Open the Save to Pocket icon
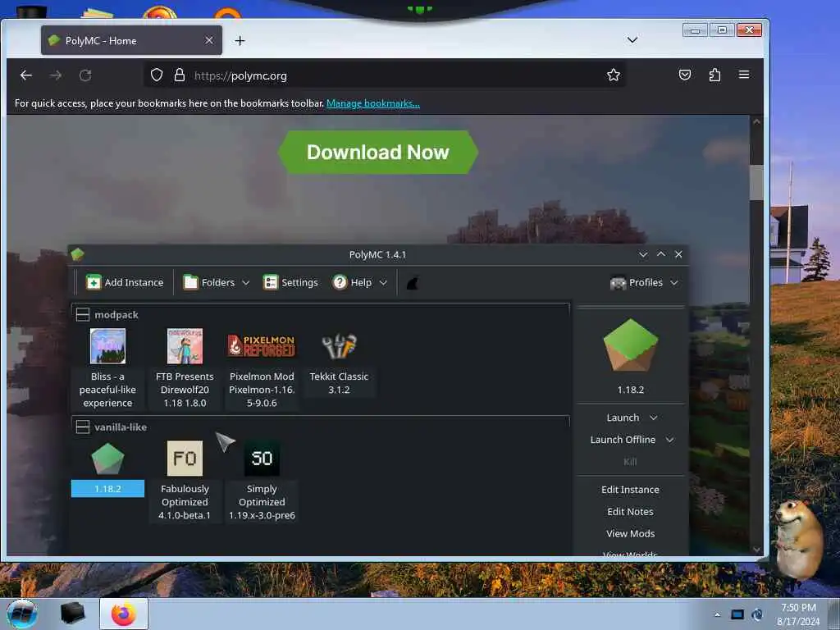 pos(685,75)
